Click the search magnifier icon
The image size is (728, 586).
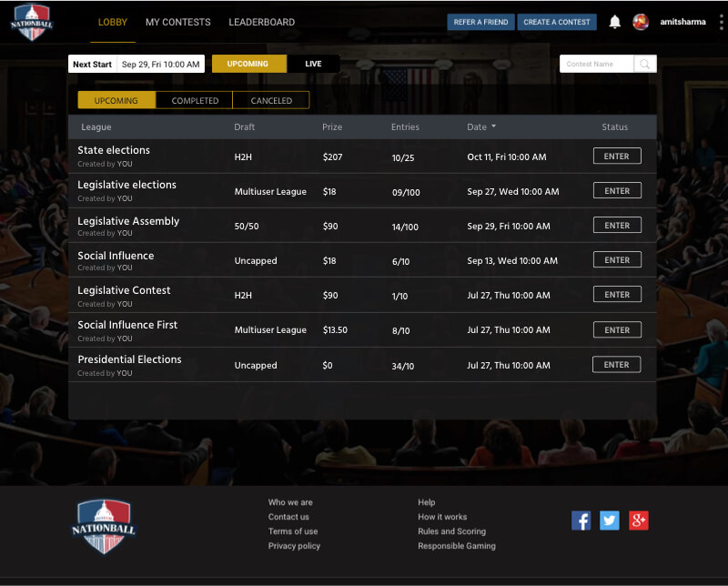click(x=645, y=64)
